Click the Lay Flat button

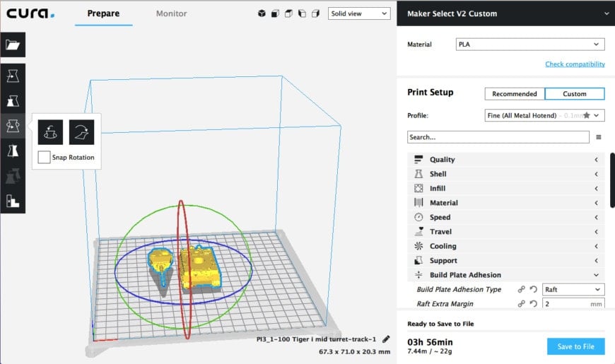(x=81, y=132)
